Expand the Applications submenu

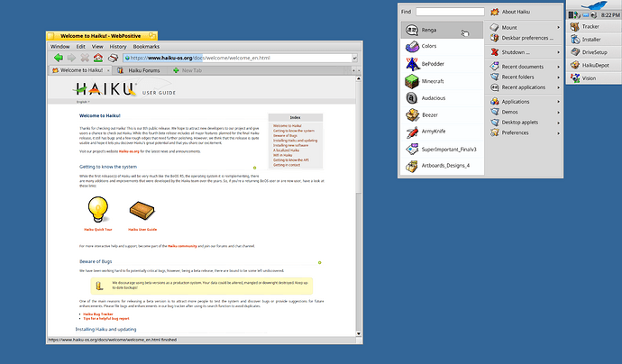[524, 102]
